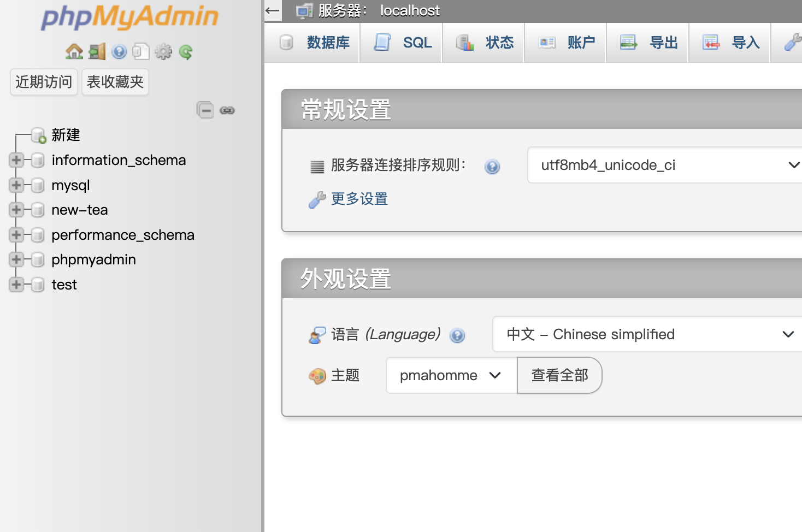802x532 pixels.
Task: Open the 导出 tab
Action: 647,43
